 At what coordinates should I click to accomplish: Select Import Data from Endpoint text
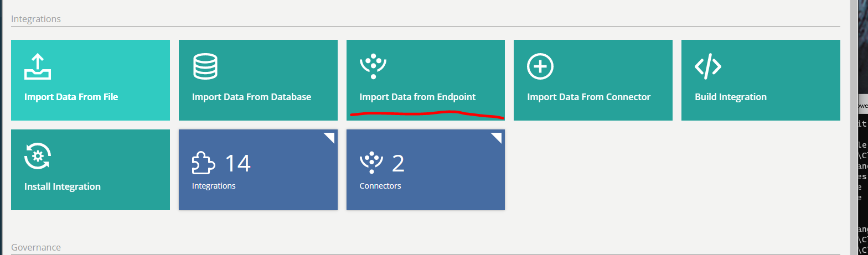click(417, 97)
